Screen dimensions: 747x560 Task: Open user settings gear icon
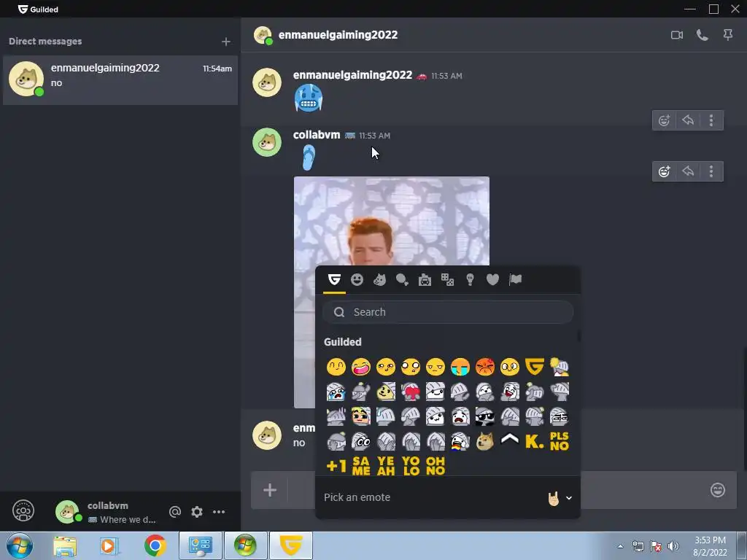pyautogui.click(x=197, y=512)
